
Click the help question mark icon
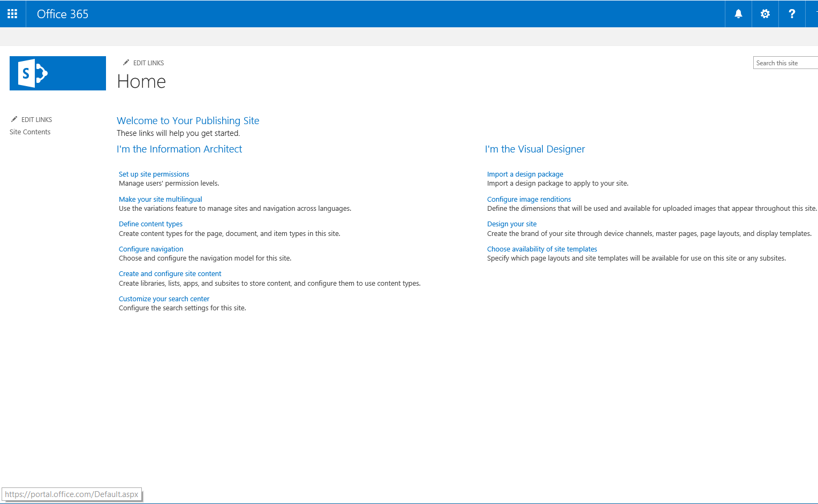[792, 14]
